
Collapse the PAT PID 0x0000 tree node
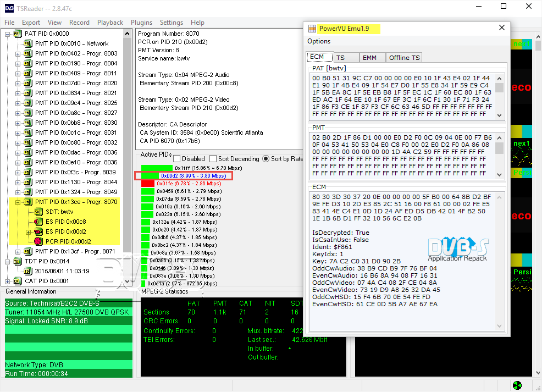pos(7,34)
